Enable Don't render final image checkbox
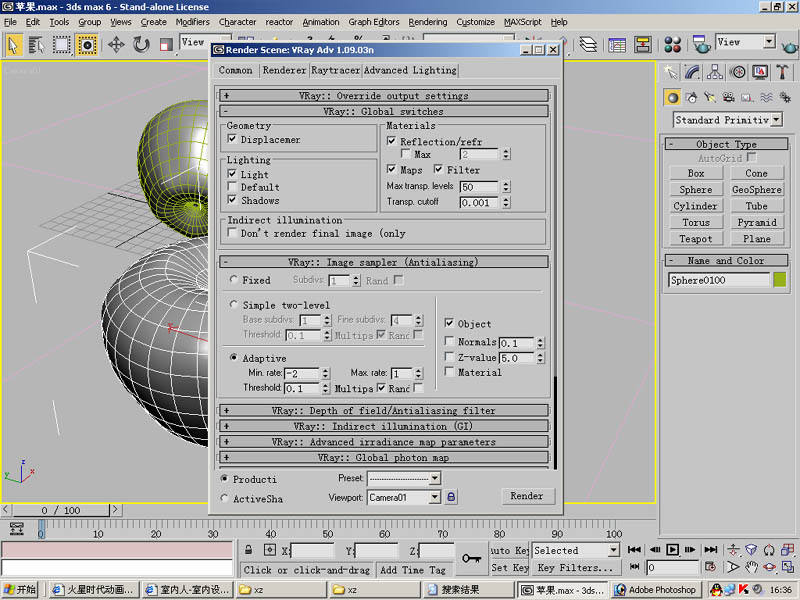Screen dimensions: 800x600 pyautogui.click(x=232, y=233)
